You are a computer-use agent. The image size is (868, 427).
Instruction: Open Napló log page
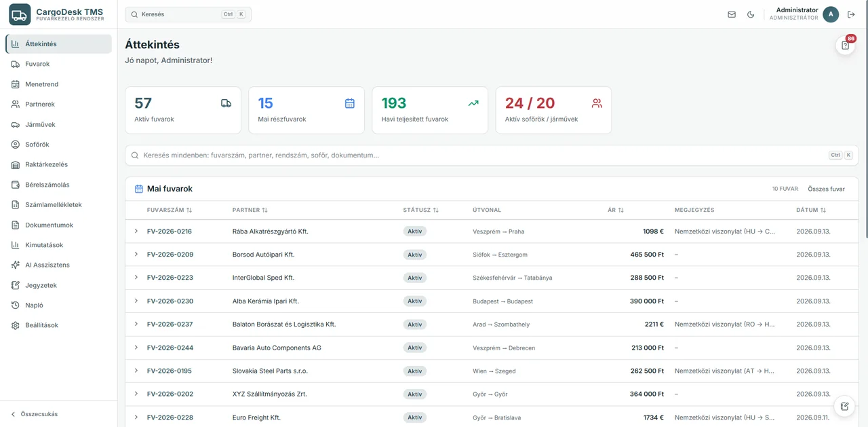[x=58, y=305]
